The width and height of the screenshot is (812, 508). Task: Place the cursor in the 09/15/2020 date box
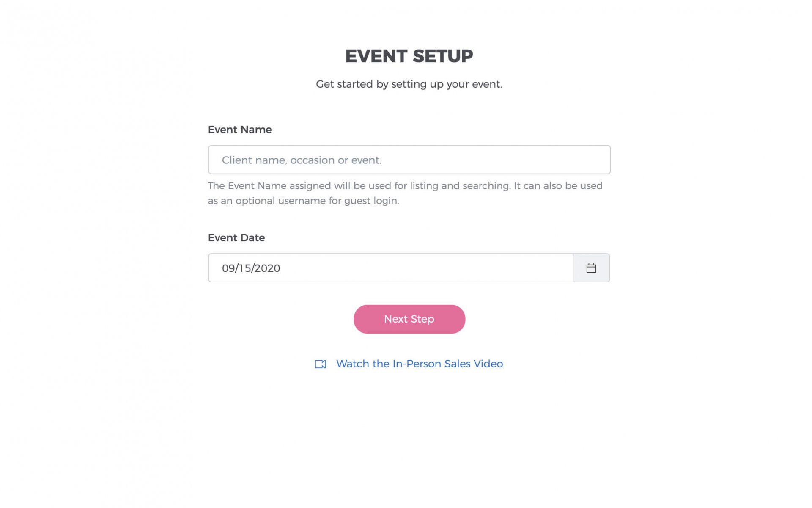click(390, 268)
